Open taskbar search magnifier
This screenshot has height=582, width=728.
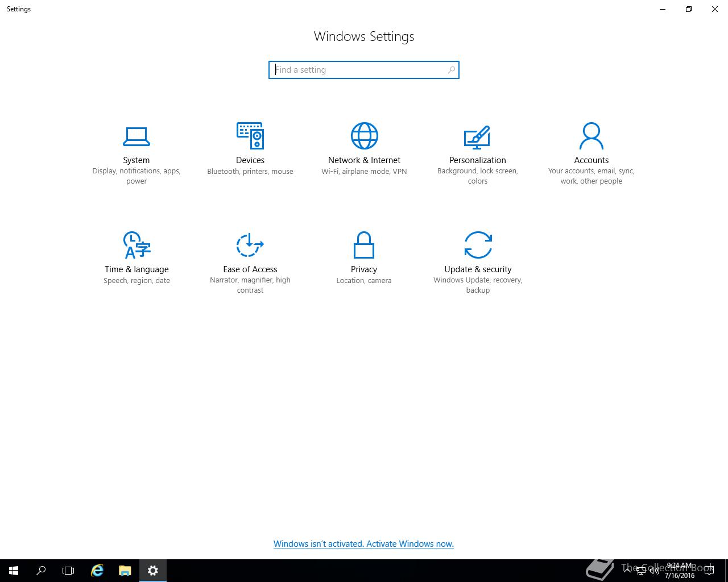(x=41, y=571)
